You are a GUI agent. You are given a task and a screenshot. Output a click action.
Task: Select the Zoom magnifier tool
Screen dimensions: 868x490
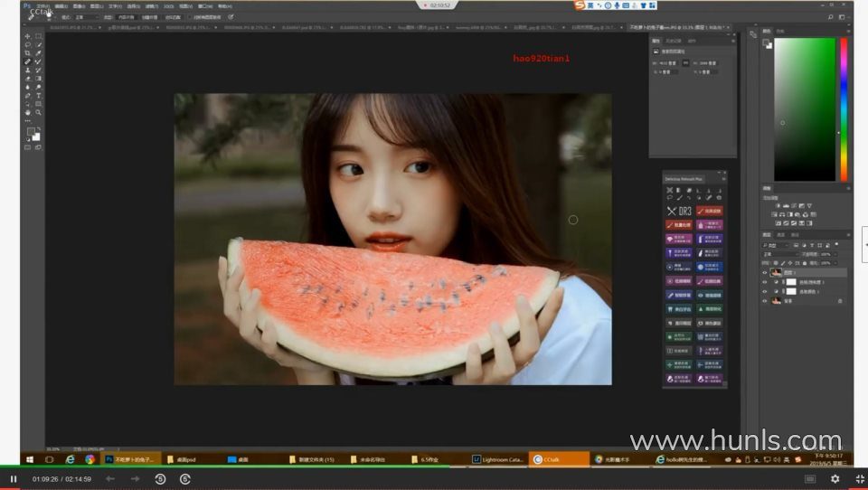(38, 112)
